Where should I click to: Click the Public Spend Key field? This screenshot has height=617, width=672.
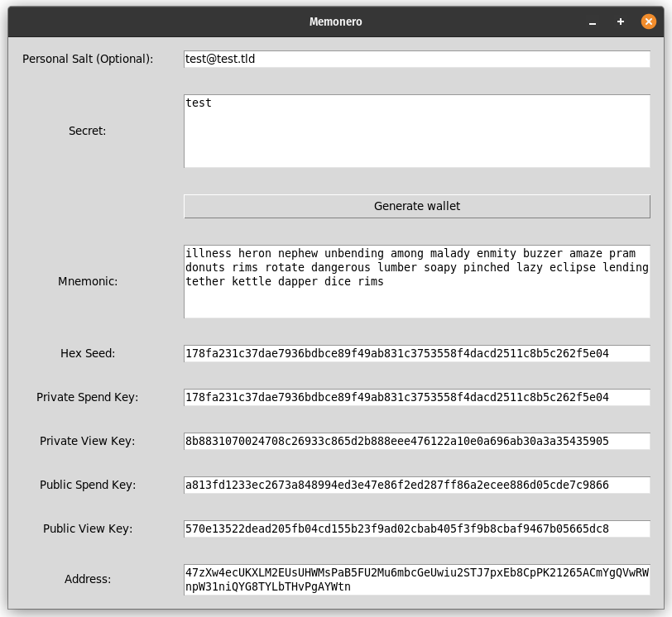tap(417, 485)
